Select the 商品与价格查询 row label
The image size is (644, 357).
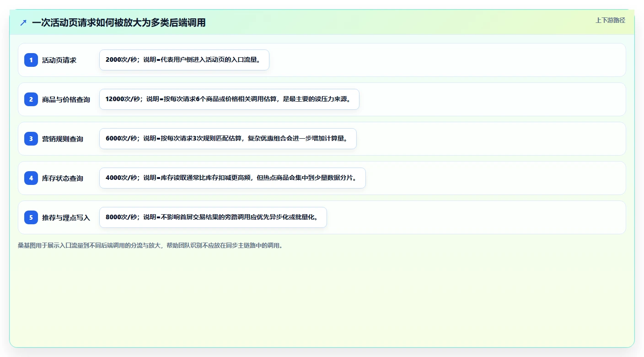[66, 99]
